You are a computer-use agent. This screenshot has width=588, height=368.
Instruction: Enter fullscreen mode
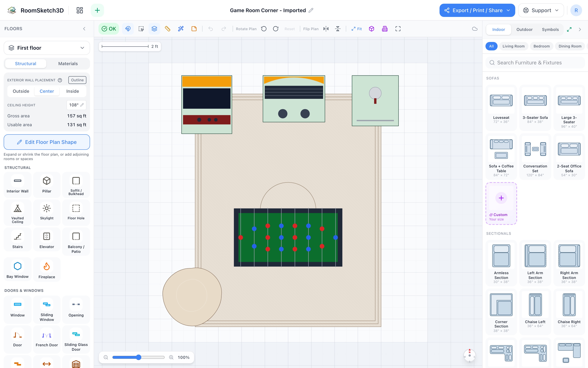(398, 29)
